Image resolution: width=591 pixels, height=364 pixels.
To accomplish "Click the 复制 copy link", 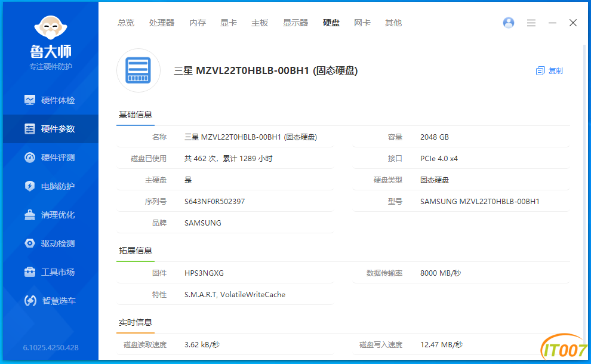I will [555, 71].
